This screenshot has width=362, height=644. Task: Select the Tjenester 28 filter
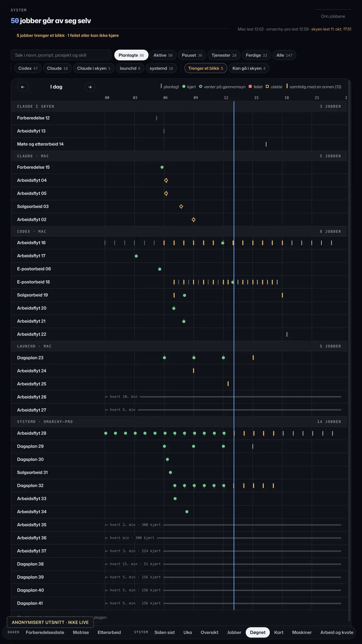(x=224, y=55)
